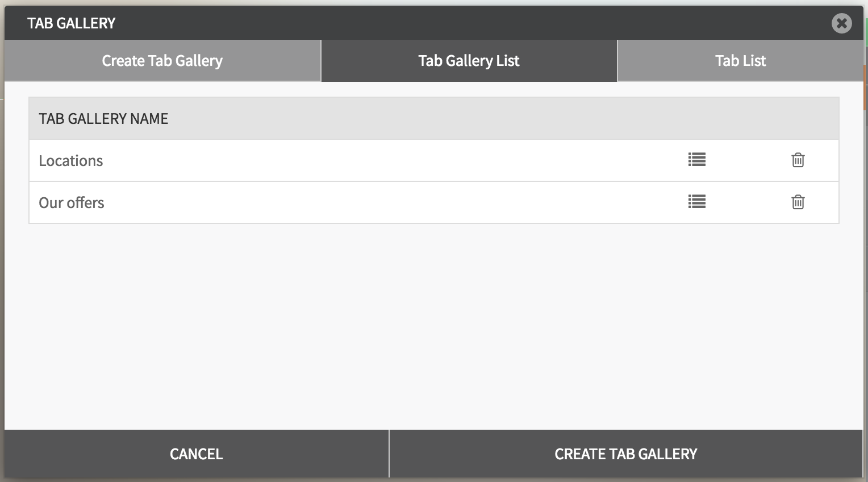868x482 pixels.
Task: Switch to the Create Tab Gallery tab
Action: coord(162,61)
